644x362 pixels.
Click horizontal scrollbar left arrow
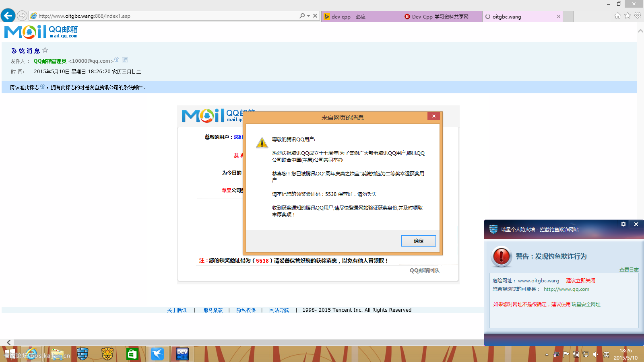tap(8, 342)
